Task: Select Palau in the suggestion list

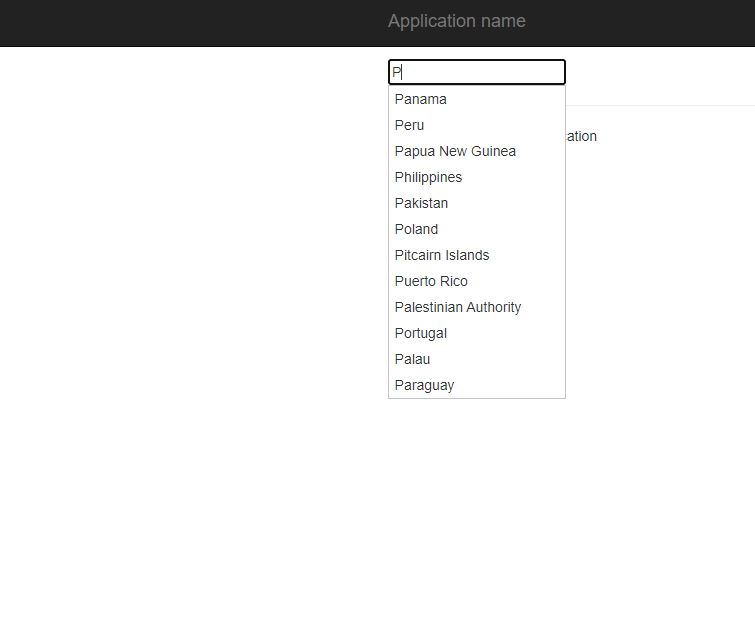Action: click(x=477, y=359)
